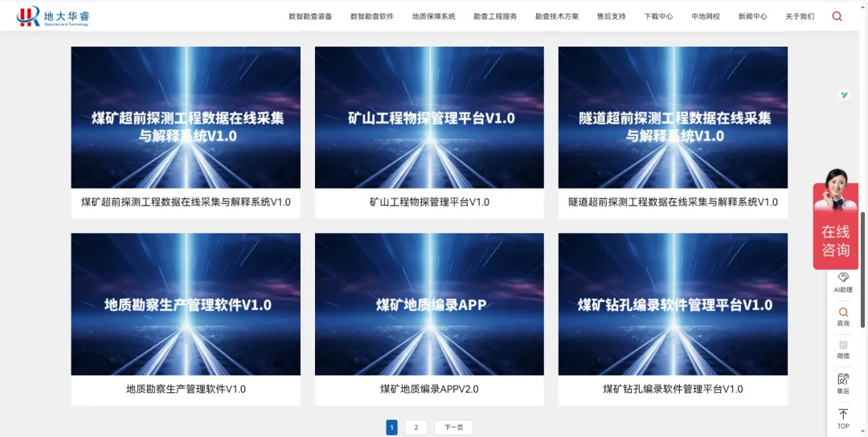Click the 地大华睿 logo in header
This screenshot has width=868, height=437.
[x=52, y=16]
